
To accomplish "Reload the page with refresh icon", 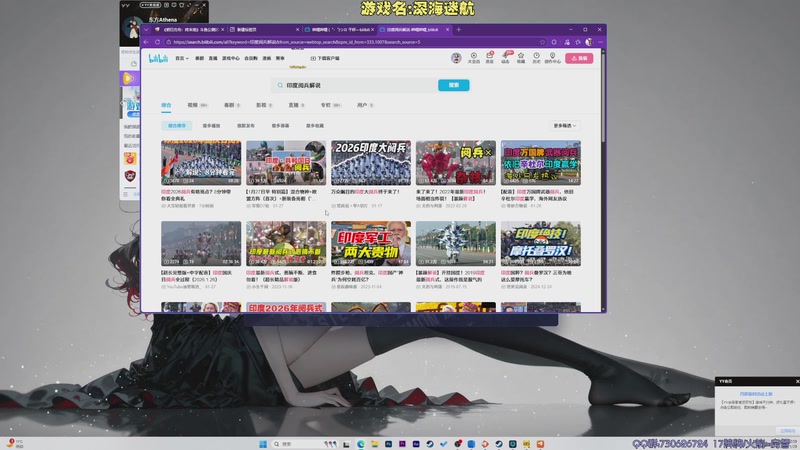I will (158, 42).
